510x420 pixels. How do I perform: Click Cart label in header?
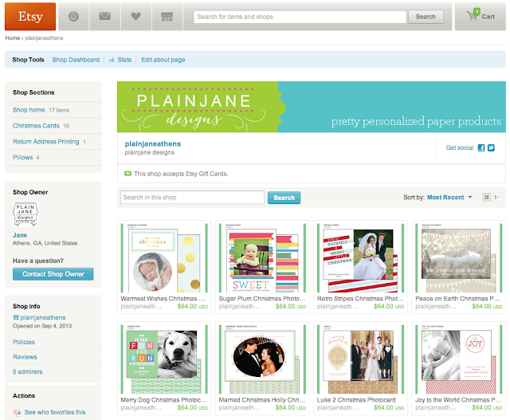point(488,17)
